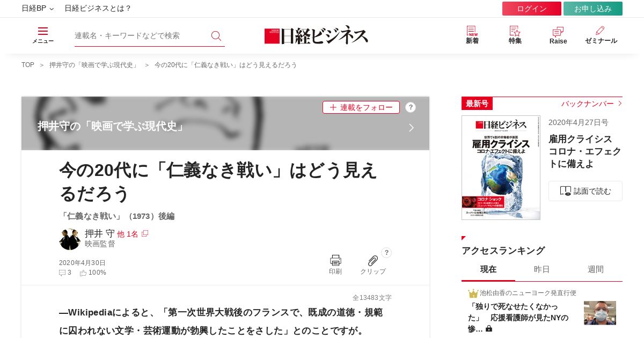Click the ログイン button

coord(532,9)
